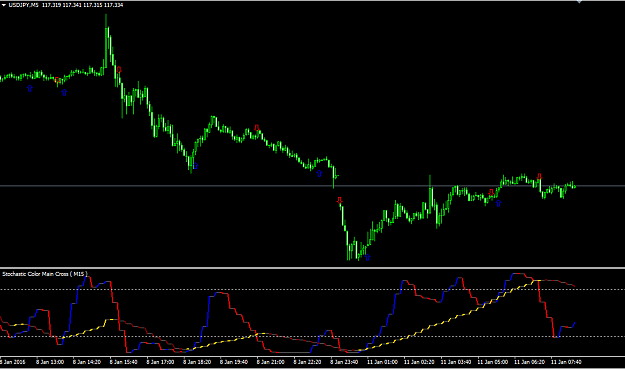This screenshot has height=369, width=625.
Task: Click the 8 Jan 22:20 time label
Action: pos(307,362)
